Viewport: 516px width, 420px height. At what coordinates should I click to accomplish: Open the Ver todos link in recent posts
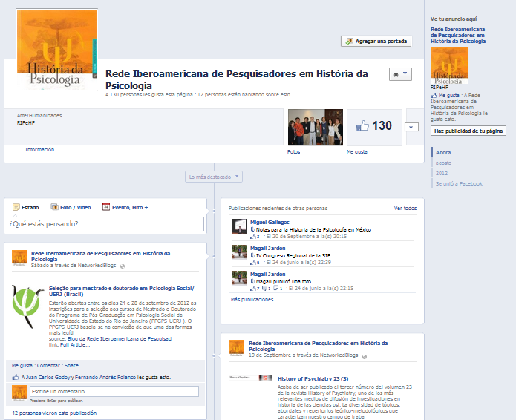(x=405, y=209)
